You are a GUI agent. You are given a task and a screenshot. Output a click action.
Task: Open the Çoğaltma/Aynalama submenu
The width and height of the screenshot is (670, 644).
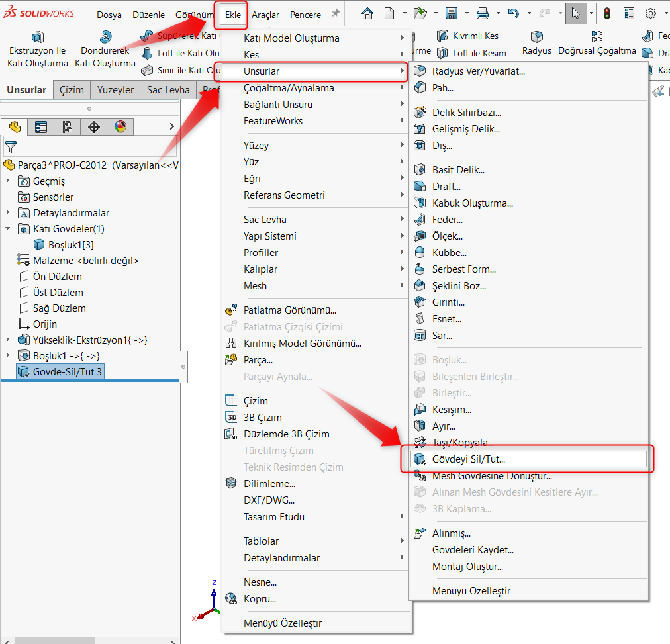click(x=315, y=88)
